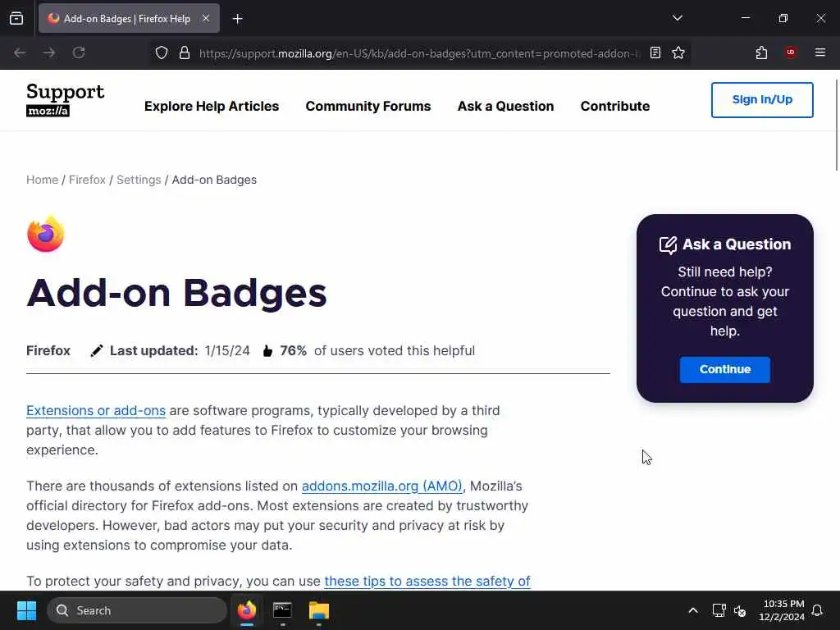
Task: Bookmark this page with the star
Action: tap(678, 52)
